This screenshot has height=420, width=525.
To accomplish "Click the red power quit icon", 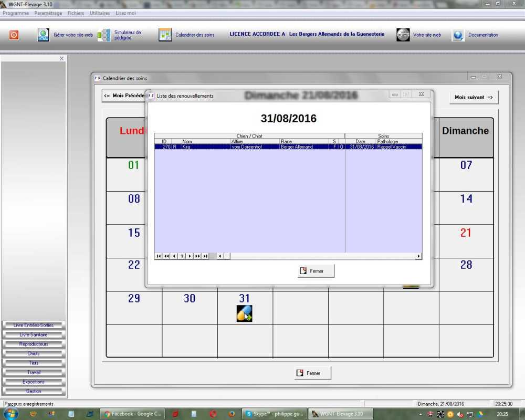I will pyautogui.click(x=14, y=35).
